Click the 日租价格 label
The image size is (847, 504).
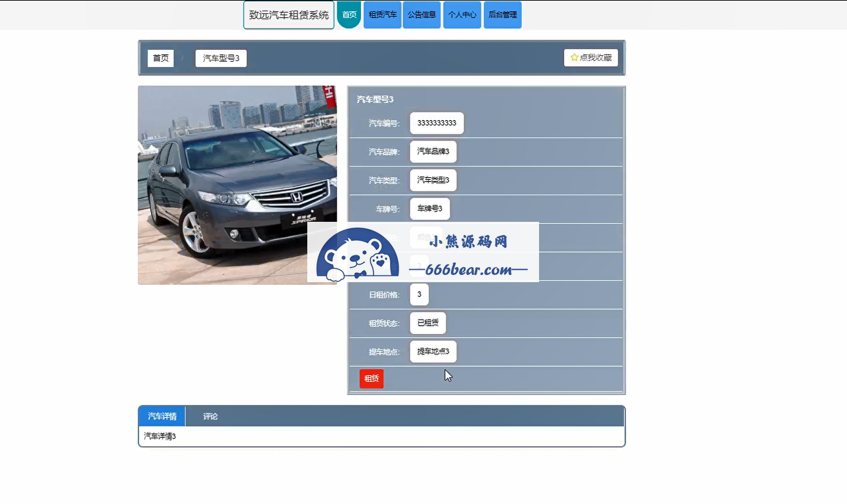coord(384,295)
